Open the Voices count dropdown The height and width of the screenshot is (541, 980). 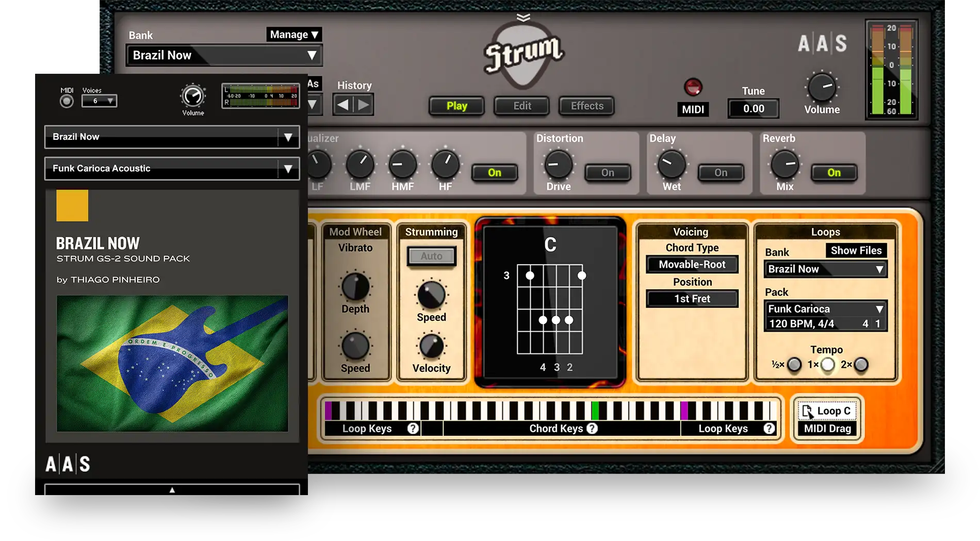100,101
